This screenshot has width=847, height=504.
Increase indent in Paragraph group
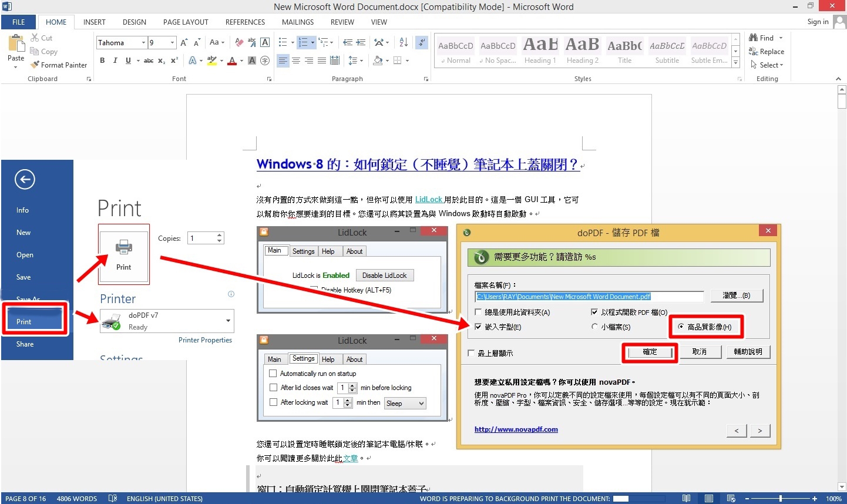point(361,42)
